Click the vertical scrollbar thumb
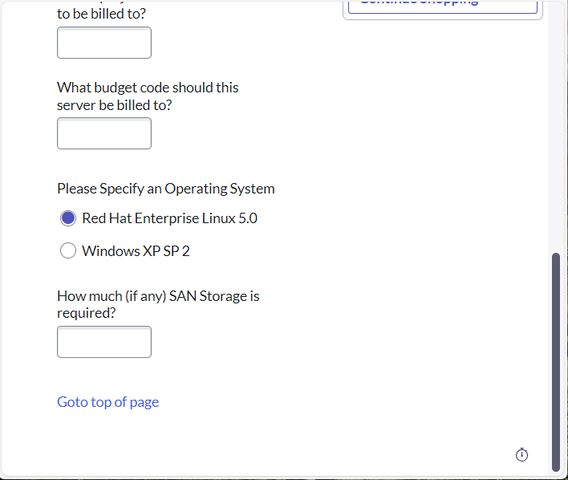This screenshot has height=480, width=568. click(556, 362)
